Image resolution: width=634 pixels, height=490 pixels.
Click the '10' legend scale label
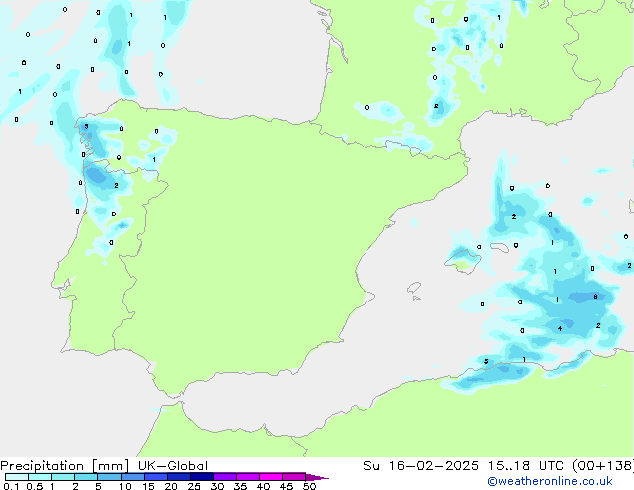(x=125, y=486)
